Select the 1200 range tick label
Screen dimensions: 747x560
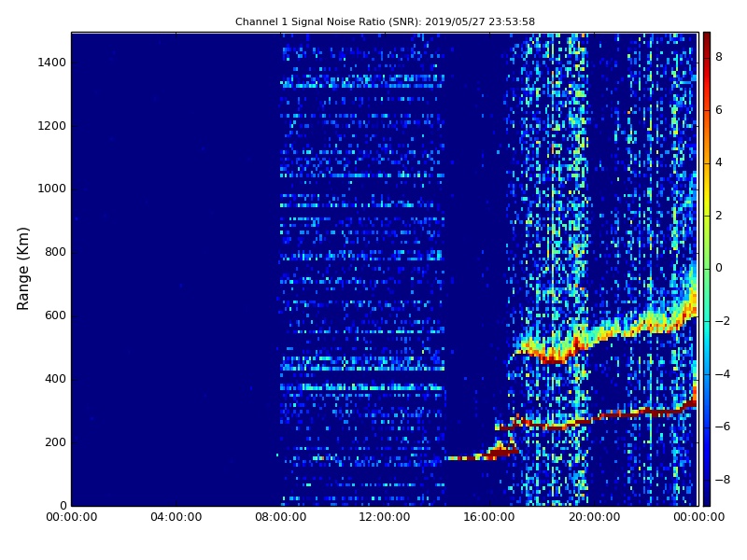pyautogui.click(x=52, y=126)
